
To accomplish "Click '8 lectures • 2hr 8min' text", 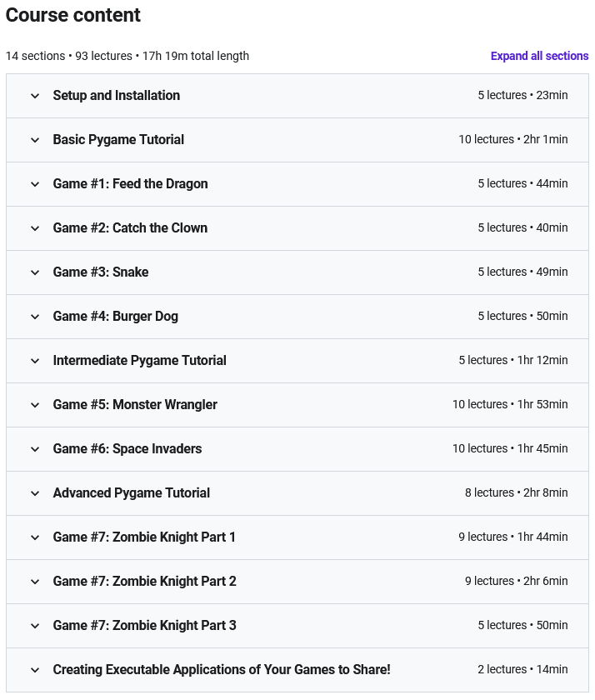I will pos(517,492).
